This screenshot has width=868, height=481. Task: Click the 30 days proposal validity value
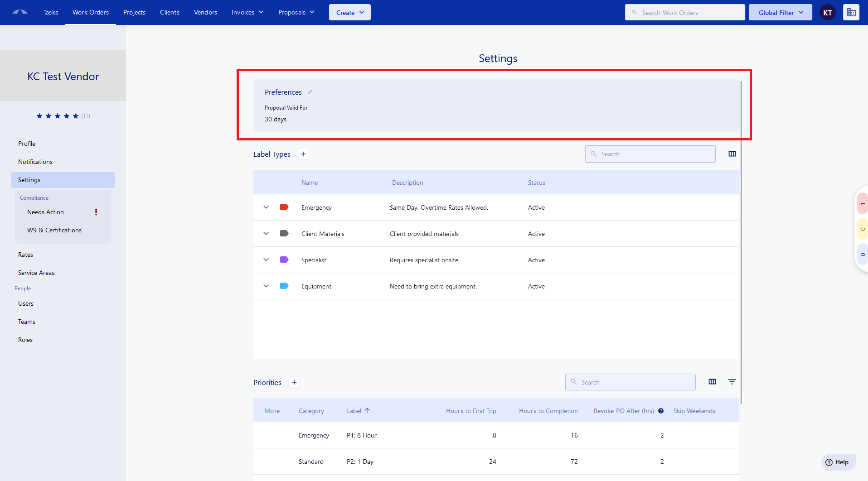[x=276, y=119]
